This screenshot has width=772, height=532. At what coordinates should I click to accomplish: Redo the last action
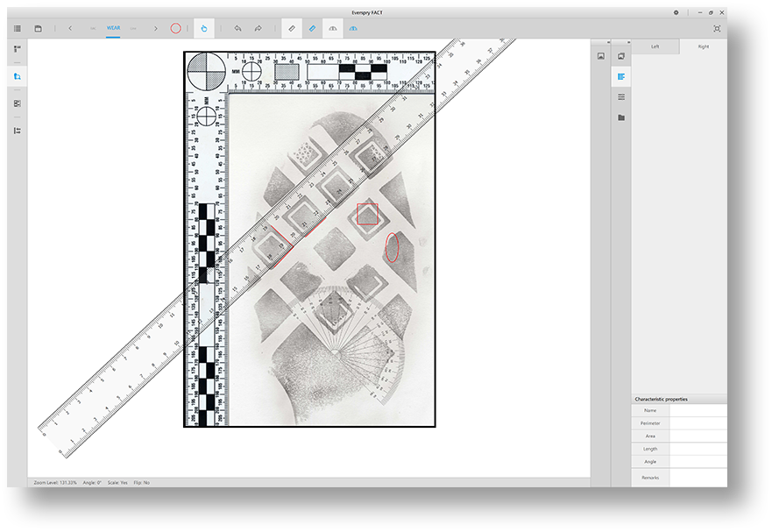coord(258,29)
